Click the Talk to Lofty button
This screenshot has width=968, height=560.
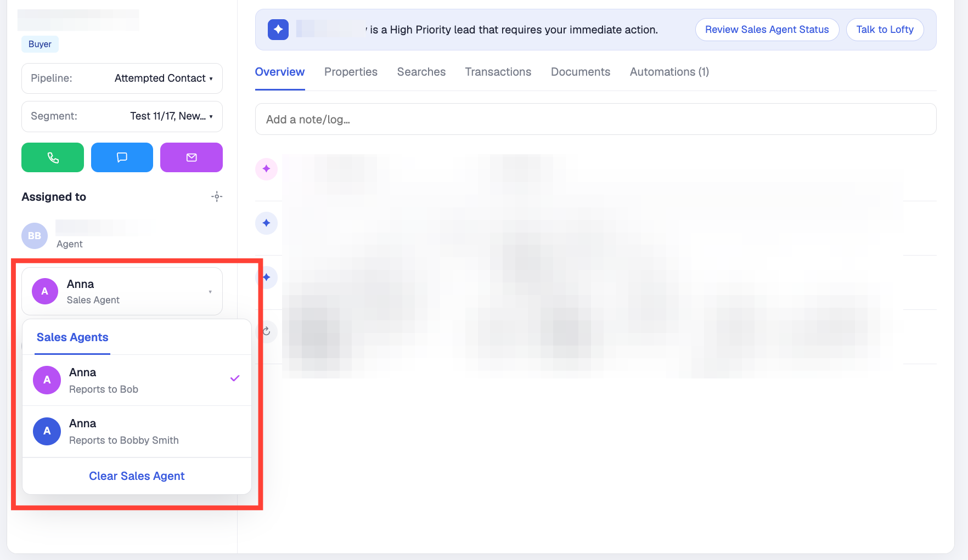click(x=885, y=30)
